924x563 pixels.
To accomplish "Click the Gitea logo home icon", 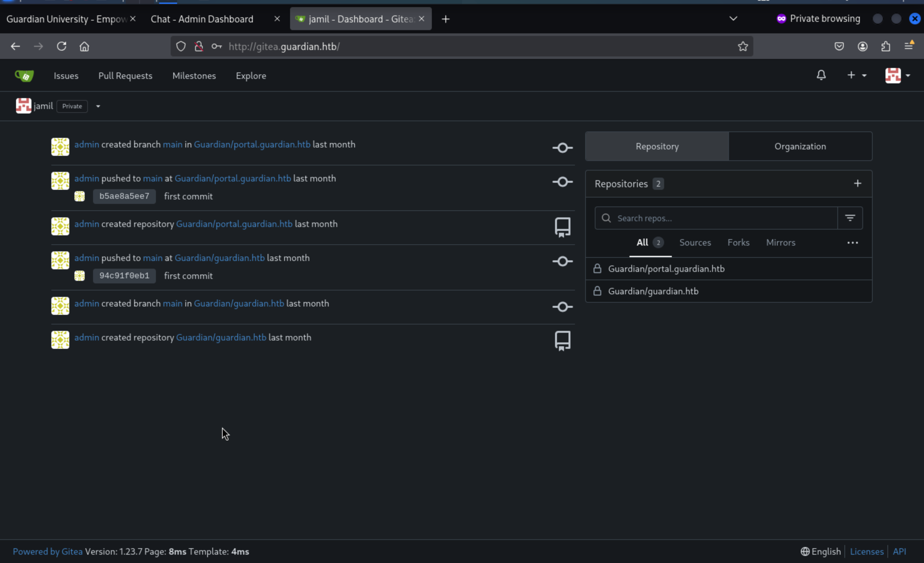I will click(x=24, y=76).
